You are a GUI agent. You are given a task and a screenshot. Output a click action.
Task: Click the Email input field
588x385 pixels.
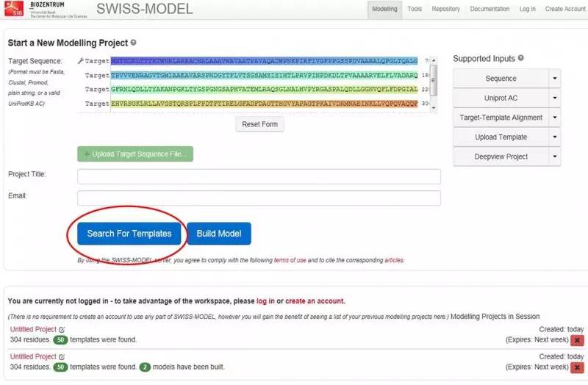coord(259,198)
